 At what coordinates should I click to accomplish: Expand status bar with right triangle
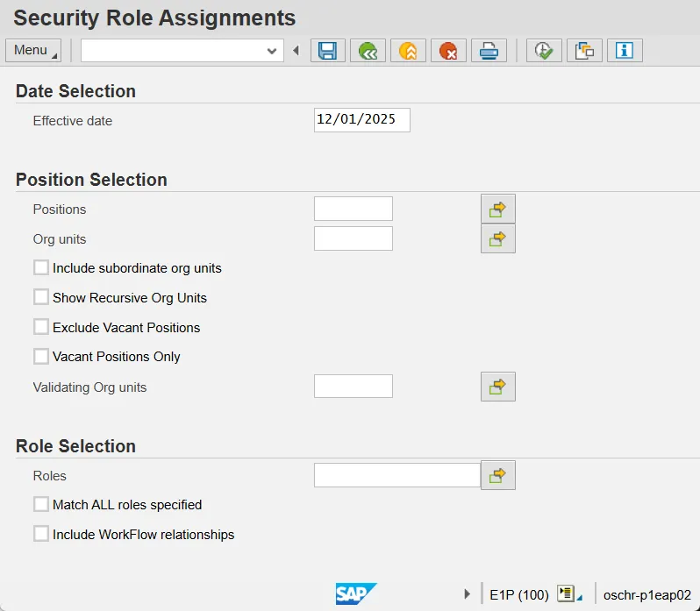click(468, 594)
